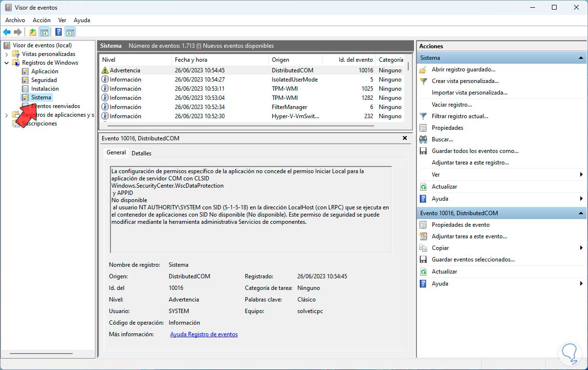The height and width of the screenshot is (370, 588).
Task: Click the Filtrar registro actual funnel icon
Action: point(423,116)
